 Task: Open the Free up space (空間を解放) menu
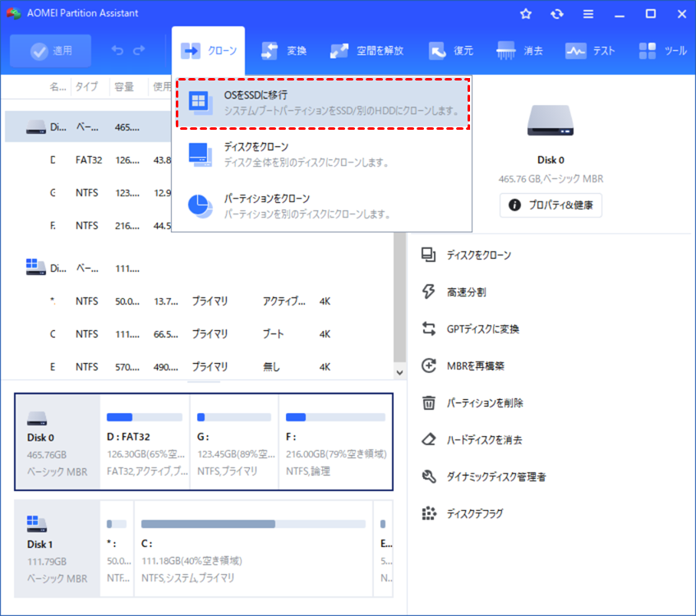pos(366,51)
